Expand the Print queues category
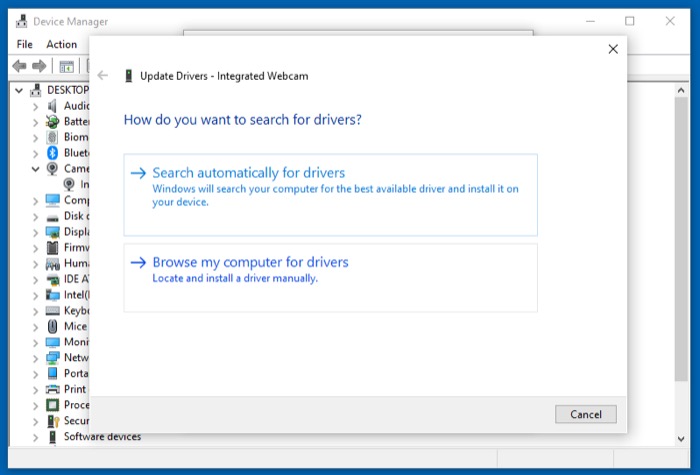The height and width of the screenshot is (475, 700). pyautogui.click(x=35, y=390)
